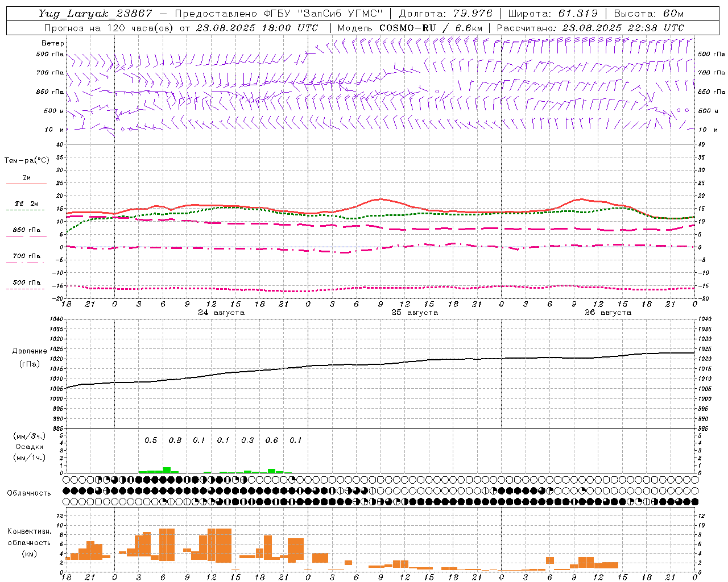Viewport: 728px width, 582px height.
Task: Click the '(мм/1ч.)' precipitation unit label
Action: [x=29, y=458]
